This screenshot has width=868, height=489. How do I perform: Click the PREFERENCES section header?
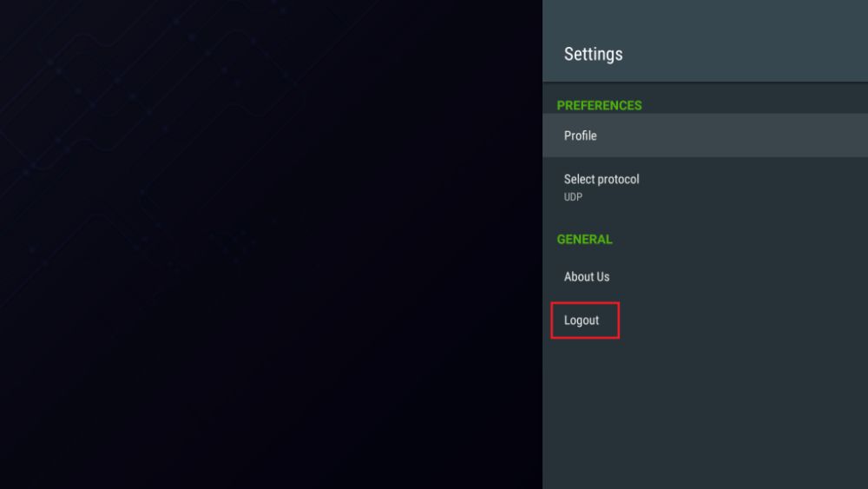599,105
